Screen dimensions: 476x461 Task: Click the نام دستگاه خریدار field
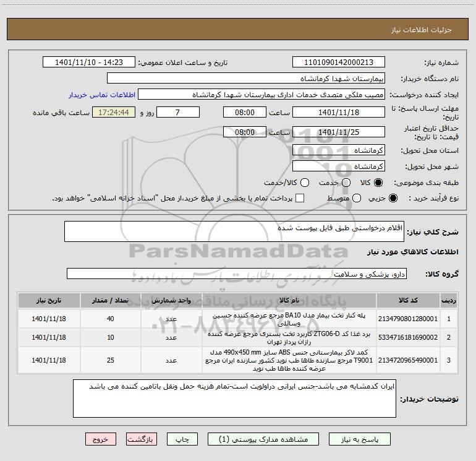point(246,78)
